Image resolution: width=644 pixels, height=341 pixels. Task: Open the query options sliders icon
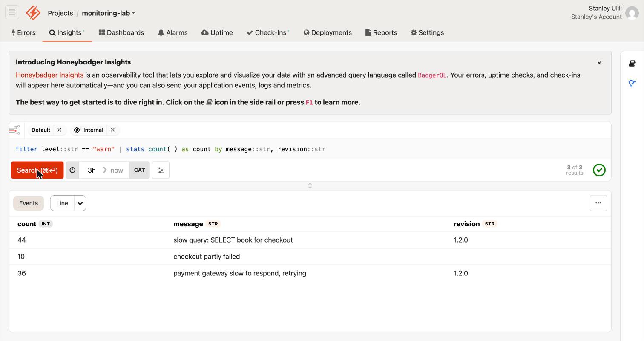pyautogui.click(x=161, y=170)
